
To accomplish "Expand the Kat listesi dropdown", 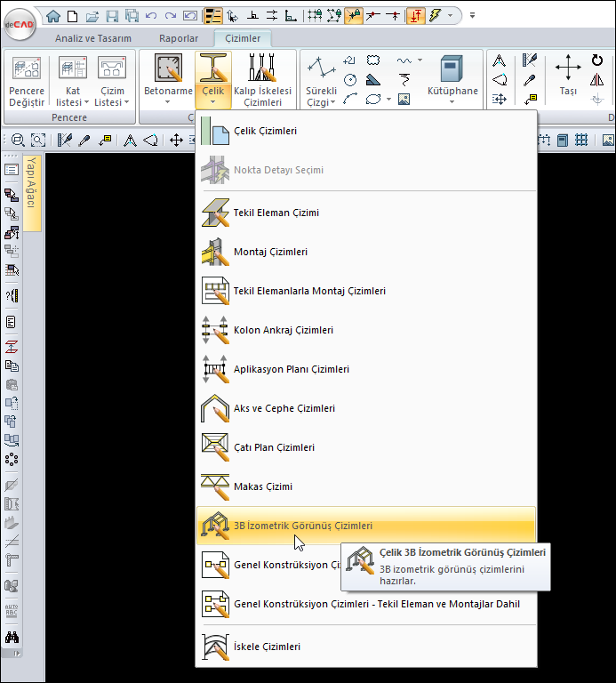I will pyautogui.click(x=73, y=101).
